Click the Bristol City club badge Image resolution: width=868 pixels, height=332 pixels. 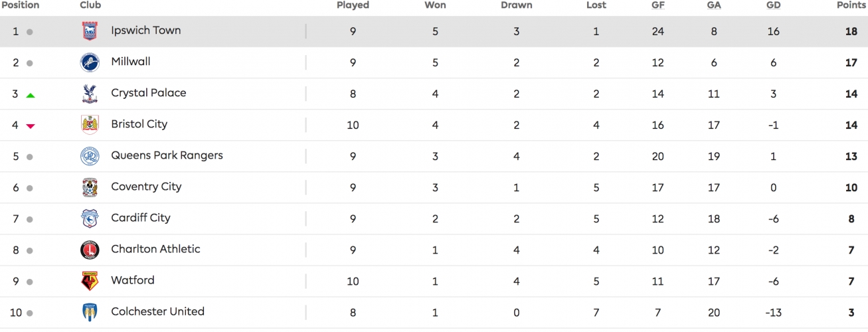[90, 125]
